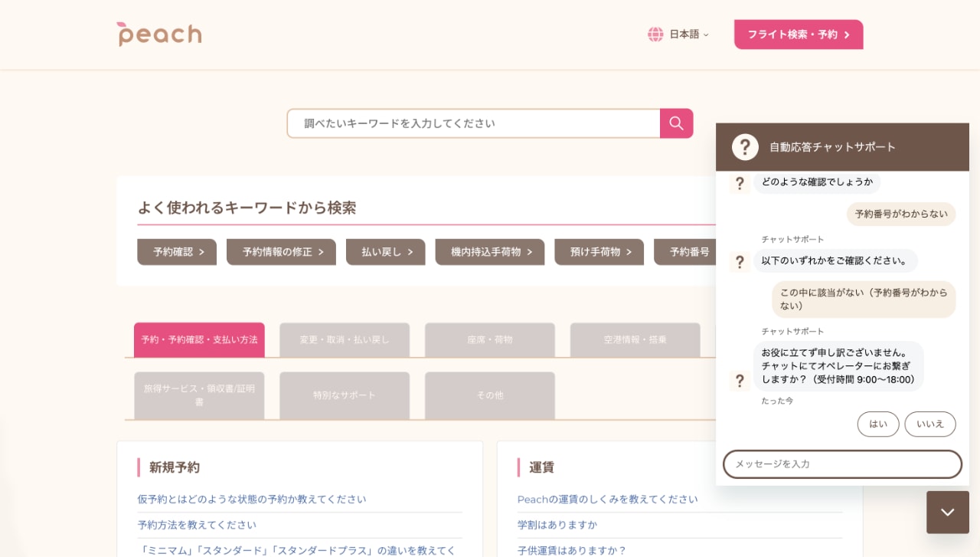Click the この中に該当がない chat bubble

pyautogui.click(x=864, y=299)
